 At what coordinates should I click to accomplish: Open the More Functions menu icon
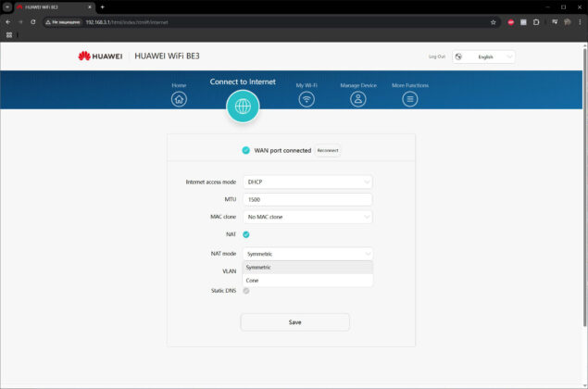pyautogui.click(x=410, y=99)
